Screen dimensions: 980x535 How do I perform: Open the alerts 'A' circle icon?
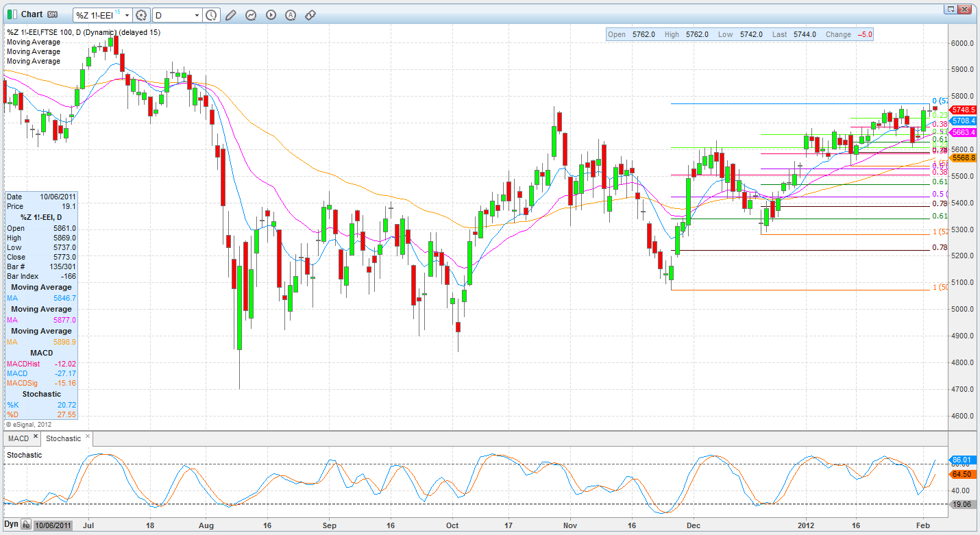[291, 15]
